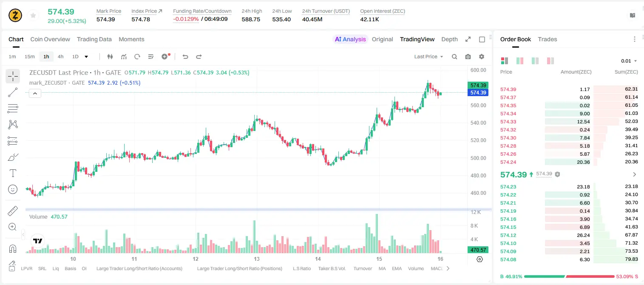
Task: Open the 1D timeframe dropdown arrow
Action: pos(86,57)
